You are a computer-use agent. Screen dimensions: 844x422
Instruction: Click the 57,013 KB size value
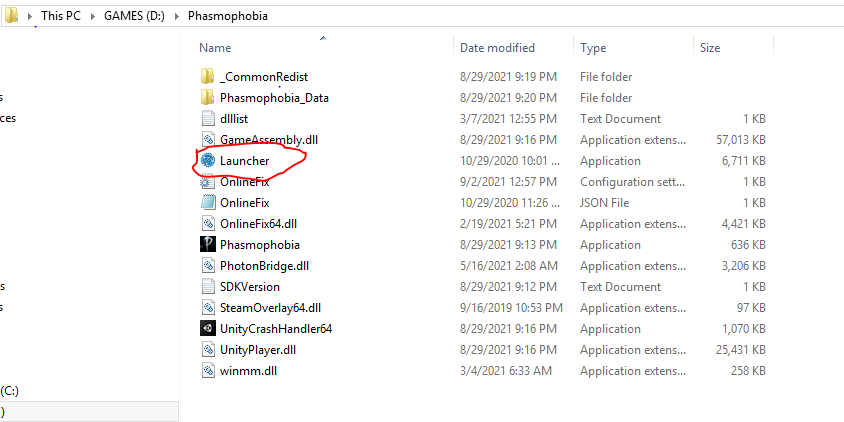pyautogui.click(x=741, y=140)
